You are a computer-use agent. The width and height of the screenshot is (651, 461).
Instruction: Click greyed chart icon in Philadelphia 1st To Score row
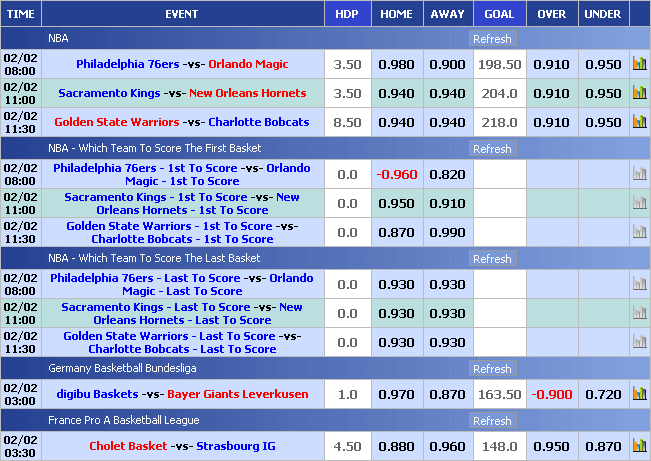(639, 174)
